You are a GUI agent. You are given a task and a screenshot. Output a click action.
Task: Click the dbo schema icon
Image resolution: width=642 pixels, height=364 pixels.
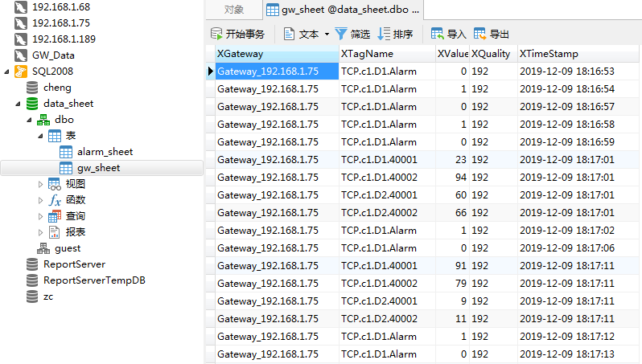[x=43, y=120]
